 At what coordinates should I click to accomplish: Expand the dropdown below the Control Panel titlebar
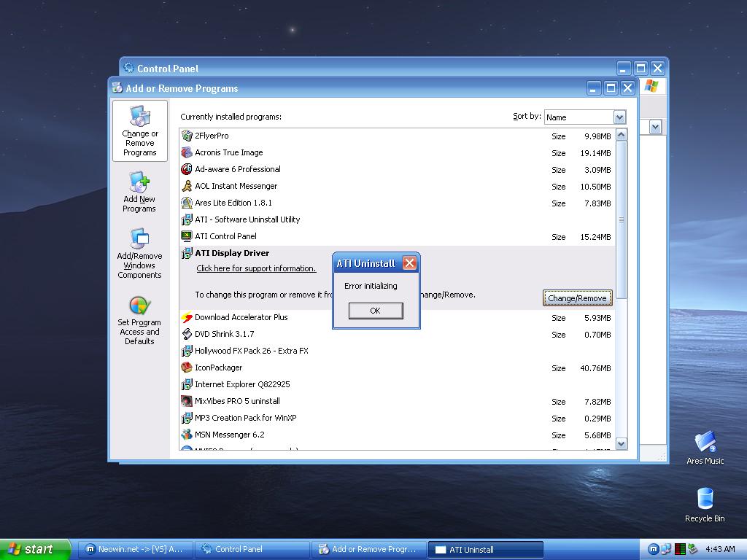[x=654, y=125]
